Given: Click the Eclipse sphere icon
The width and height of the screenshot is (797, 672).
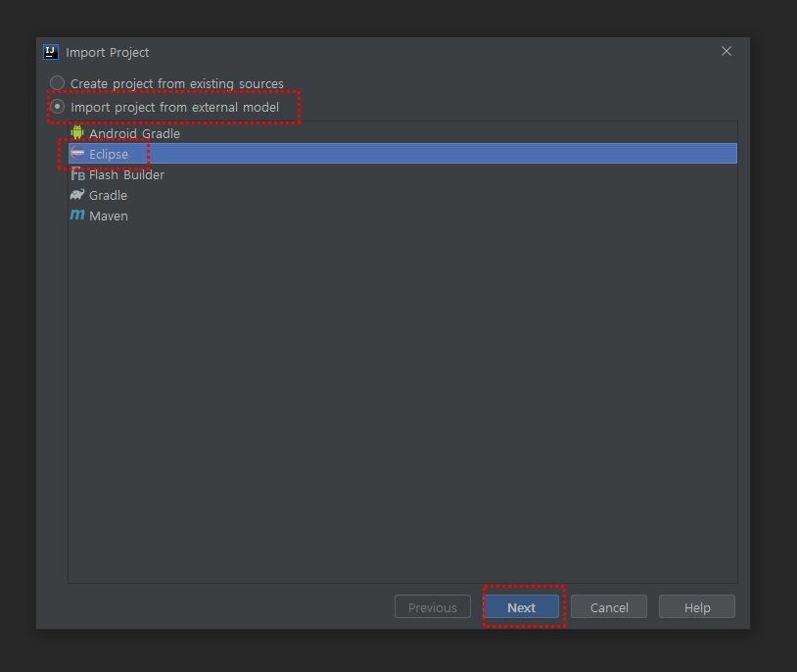Looking at the screenshot, I should 77,153.
